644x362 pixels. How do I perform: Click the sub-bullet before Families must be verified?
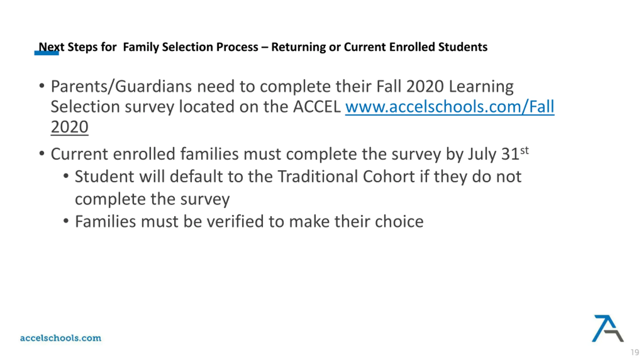pyautogui.click(x=66, y=221)
